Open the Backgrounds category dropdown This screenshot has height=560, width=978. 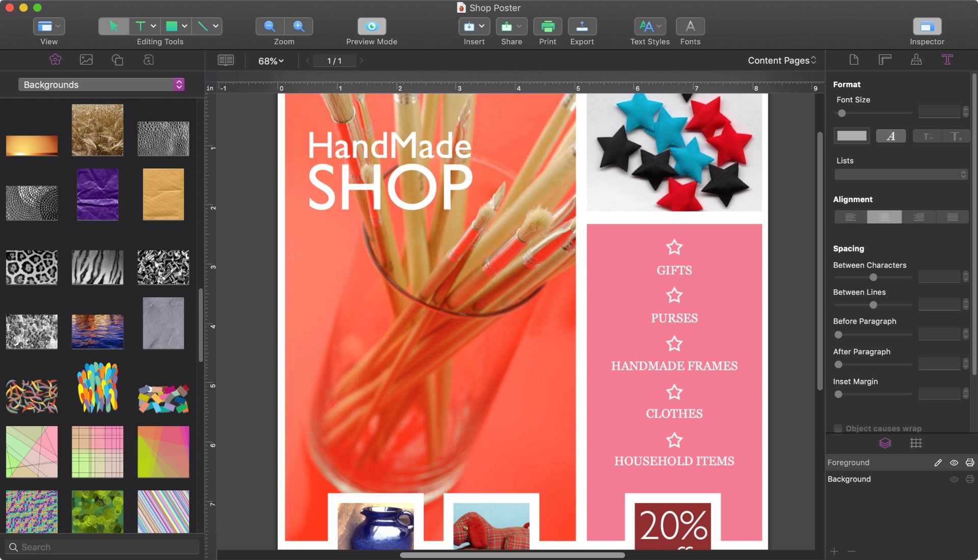point(101,84)
